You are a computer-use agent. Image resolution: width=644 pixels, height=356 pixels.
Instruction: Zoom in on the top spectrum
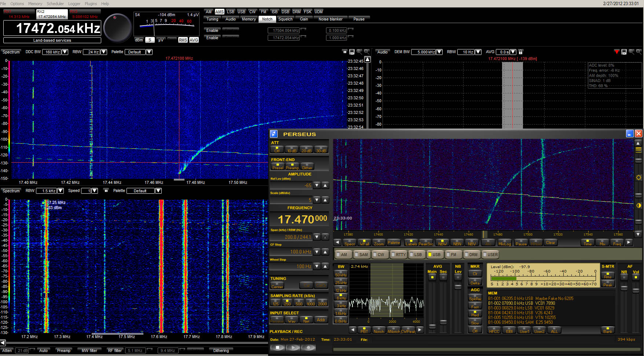click(359, 52)
